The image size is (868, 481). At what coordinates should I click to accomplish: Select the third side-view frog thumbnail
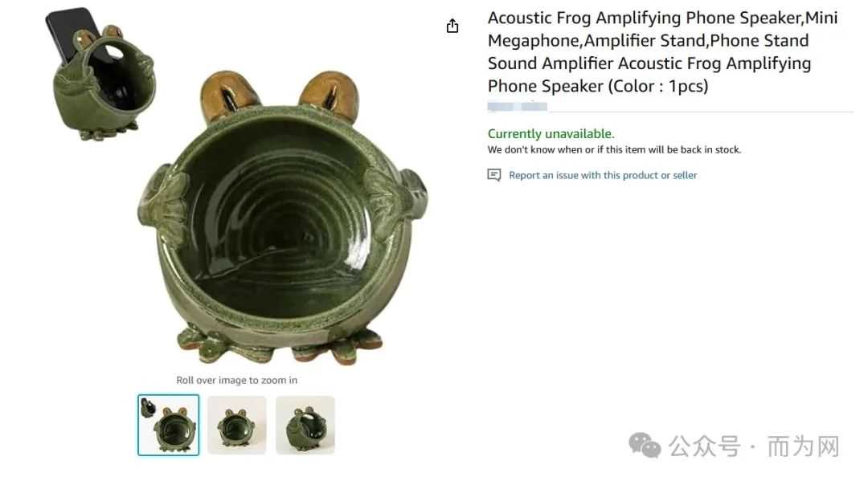(305, 425)
